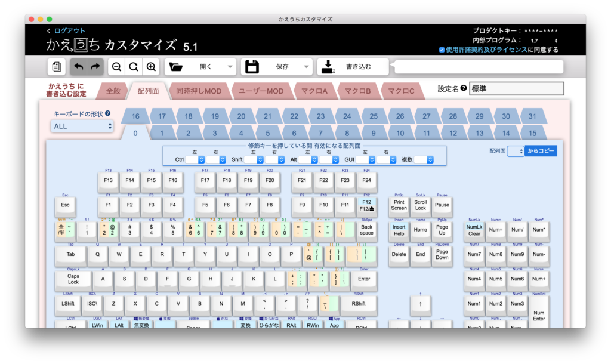This screenshot has width=611, height=364.
Task: Select the Esc key on the layout
Action: 65,205
